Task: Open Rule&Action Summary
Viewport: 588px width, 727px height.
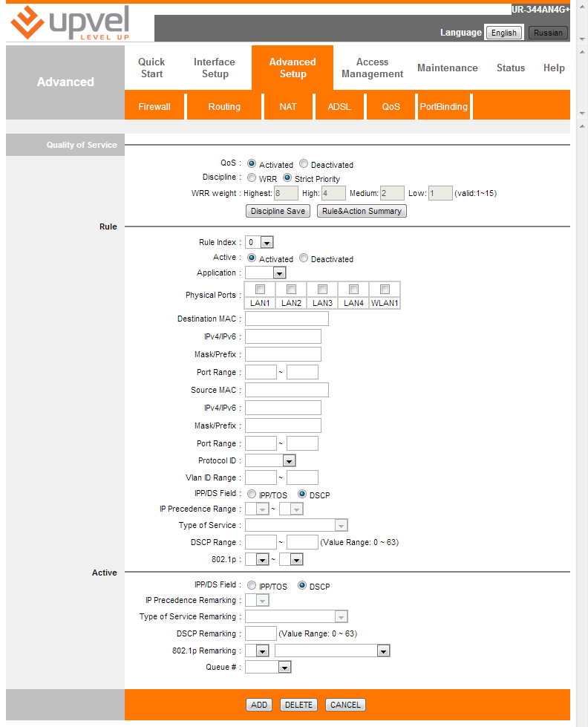Action: (x=362, y=211)
